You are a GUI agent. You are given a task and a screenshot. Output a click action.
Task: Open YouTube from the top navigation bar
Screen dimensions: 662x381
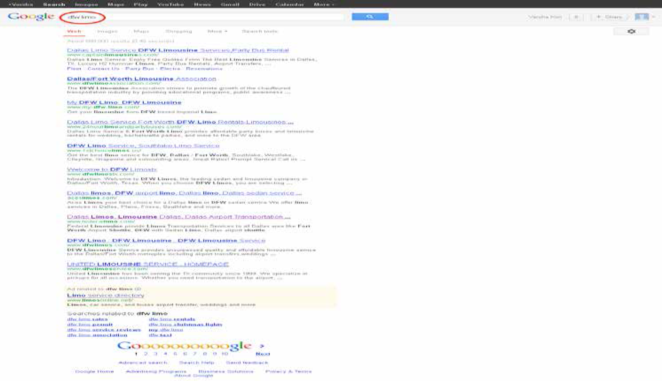170,4
